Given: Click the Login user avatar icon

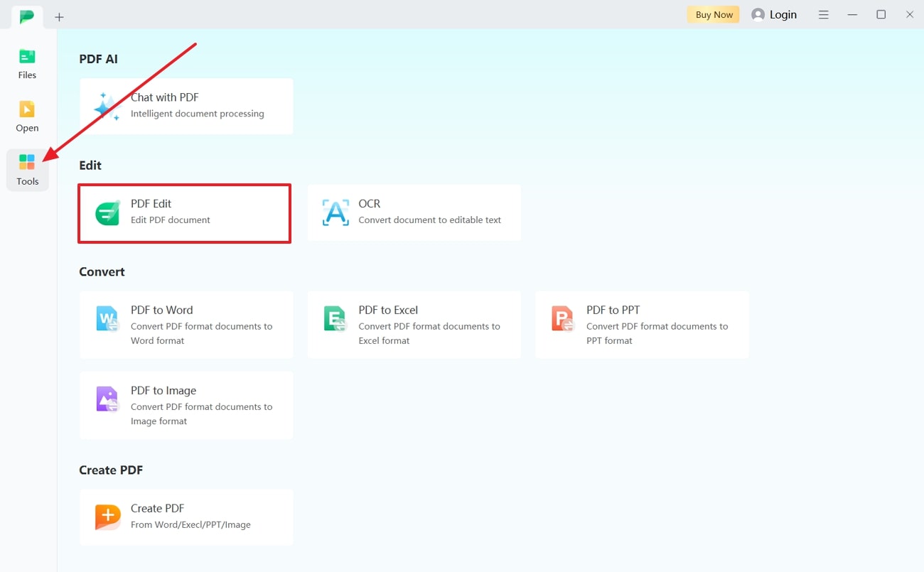Looking at the screenshot, I should pyautogui.click(x=758, y=14).
